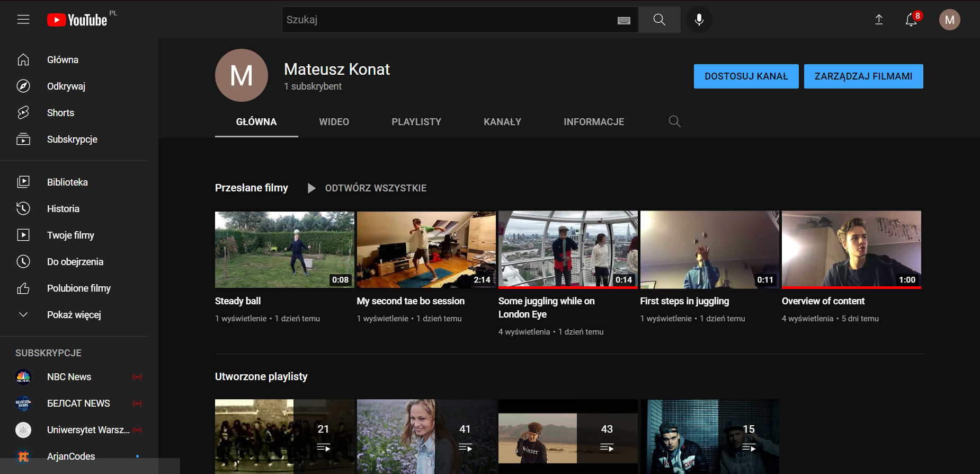This screenshot has width=980, height=474.
Task: Click the NBC News channel avatar
Action: pyautogui.click(x=23, y=376)
